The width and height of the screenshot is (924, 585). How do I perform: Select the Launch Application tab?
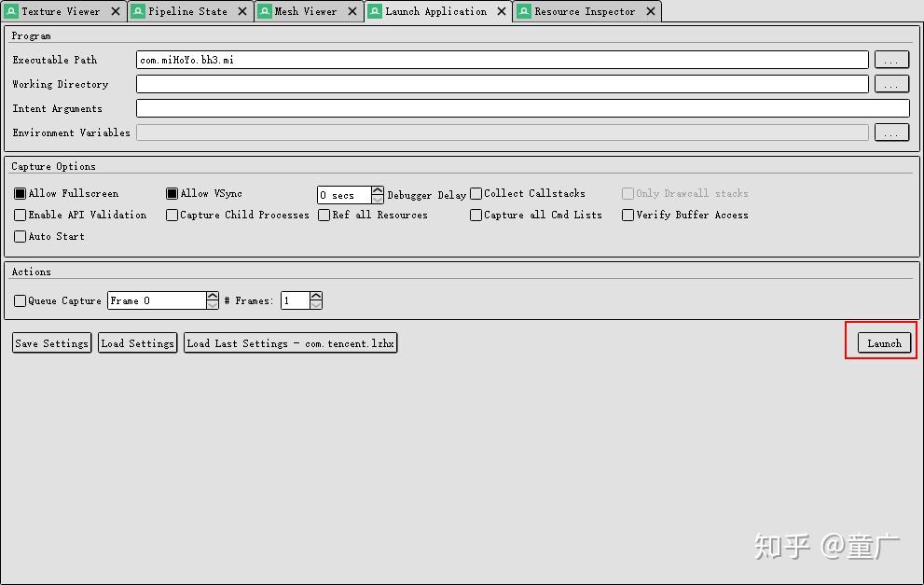(436, 11)
